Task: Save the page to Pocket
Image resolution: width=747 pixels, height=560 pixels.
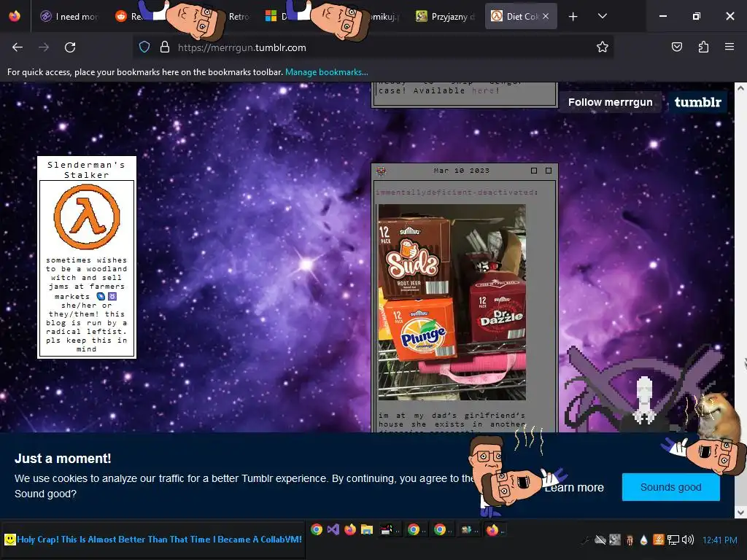Action: tap(676, 47)
